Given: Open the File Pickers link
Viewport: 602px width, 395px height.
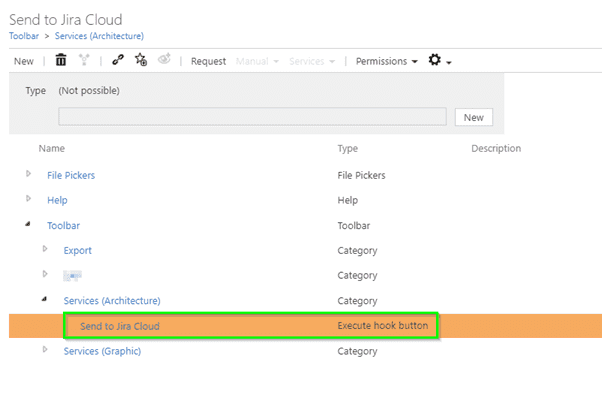Looking at the screenshot, I should point(71,175).
